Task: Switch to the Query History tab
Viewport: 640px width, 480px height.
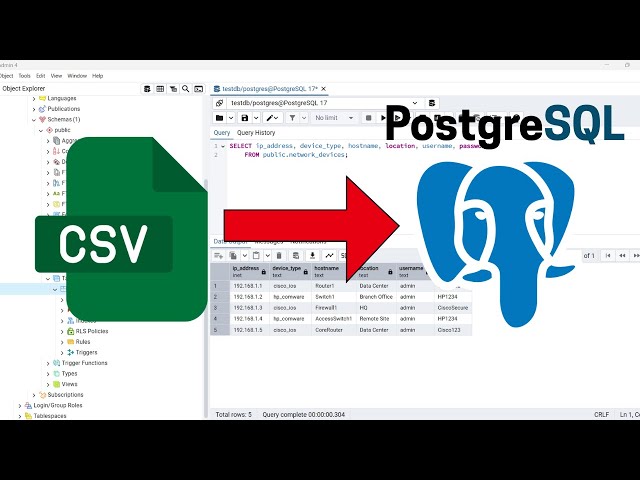Action: point(256,133)
